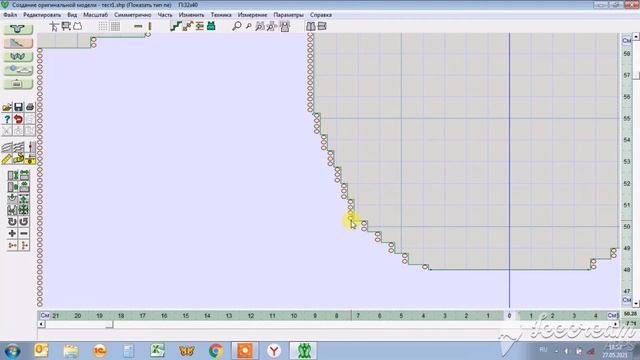640x360 pixels.
Task: Click the green stair-step line icon
Action: tap(176, 27)
